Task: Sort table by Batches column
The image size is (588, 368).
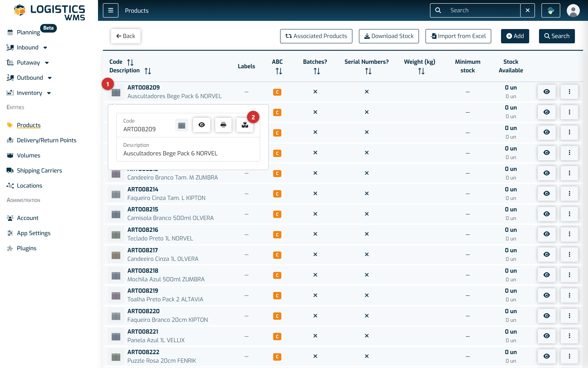Action: [317, 71]
